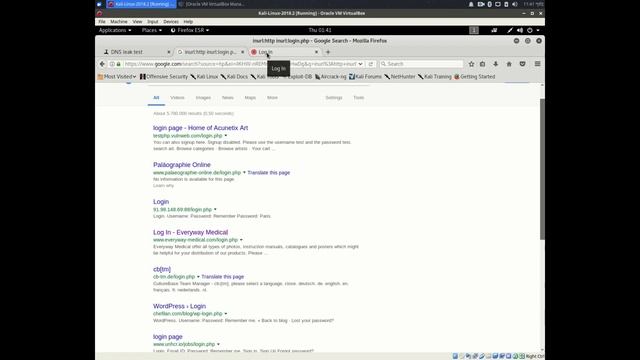Show site information icon in URL bar
The height and width of the screenshot is (360, 640).
(x=112, y=64)
